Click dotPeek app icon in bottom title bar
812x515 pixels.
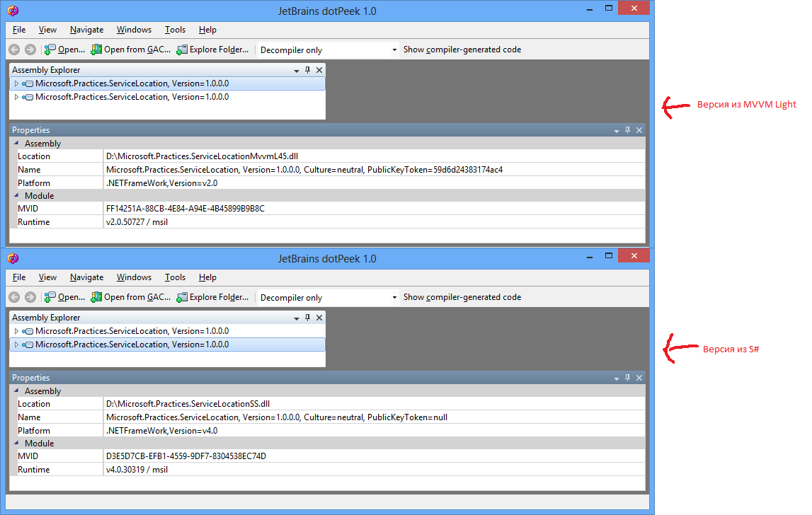coord(13,257)
